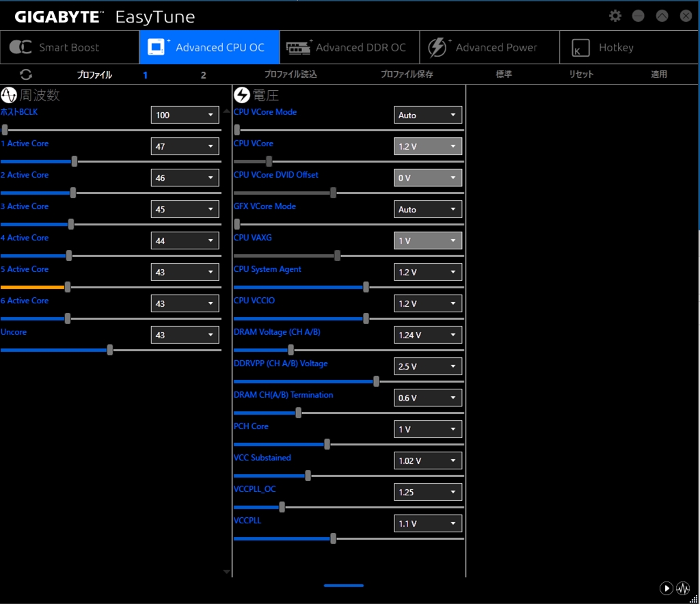Select the Advanced CPU OC tab

pyautogui.click(x=209, y=47)
